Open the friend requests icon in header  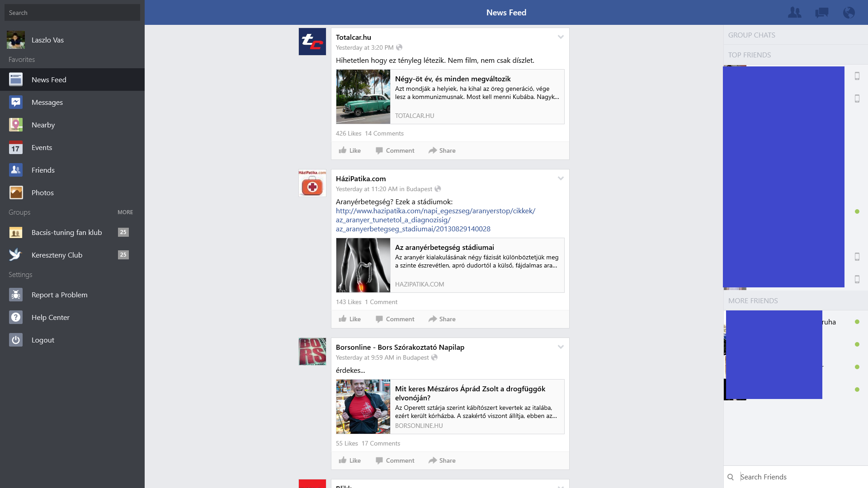click(x=794, y=13)
